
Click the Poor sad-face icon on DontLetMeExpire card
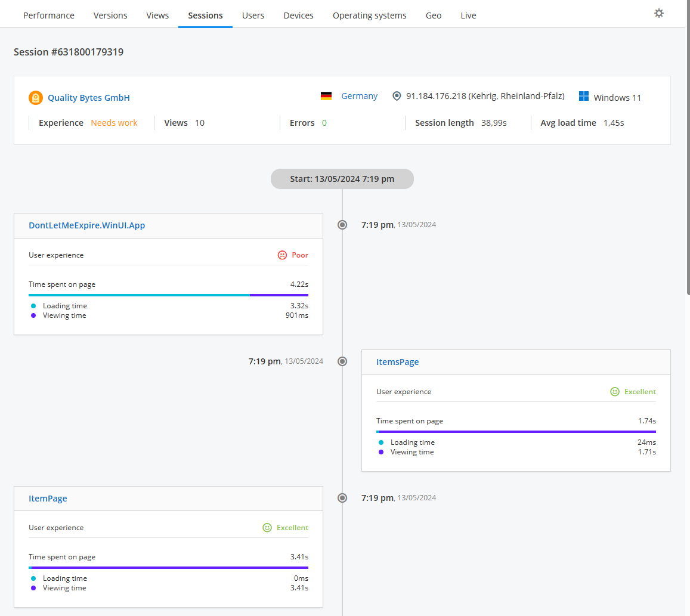(281, 255)
